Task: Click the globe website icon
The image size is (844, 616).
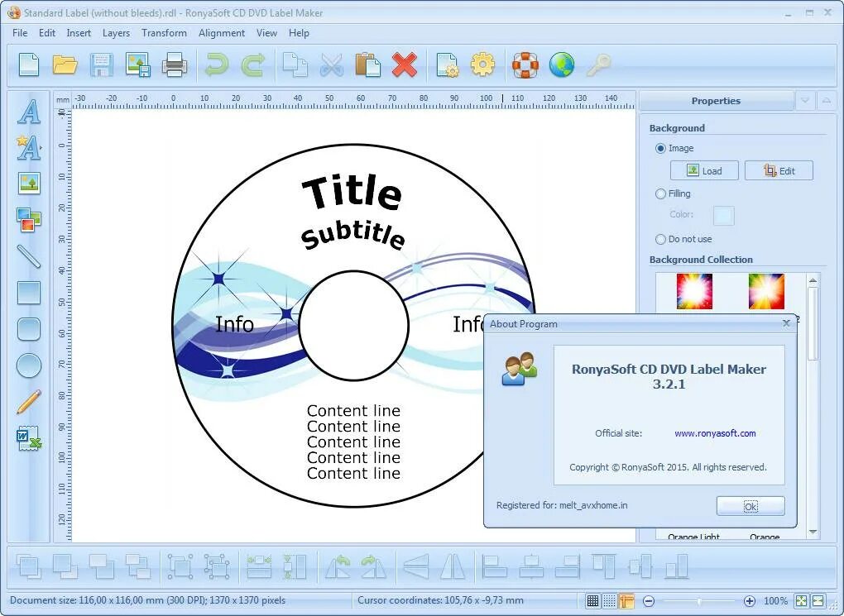Action: (x=561, y=65)
